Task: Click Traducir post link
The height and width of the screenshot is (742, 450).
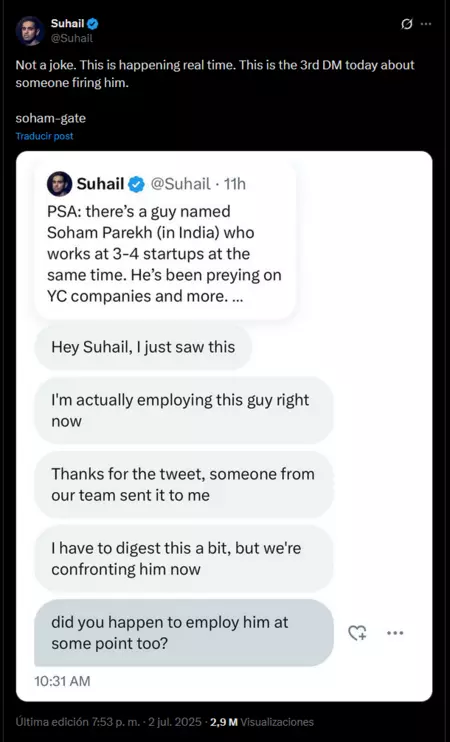Action: pos(44,136)
